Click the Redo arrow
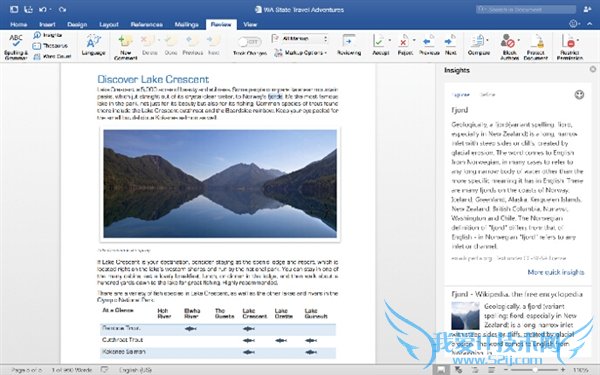Viewport: 600px width, 375px height. point(62,9)
